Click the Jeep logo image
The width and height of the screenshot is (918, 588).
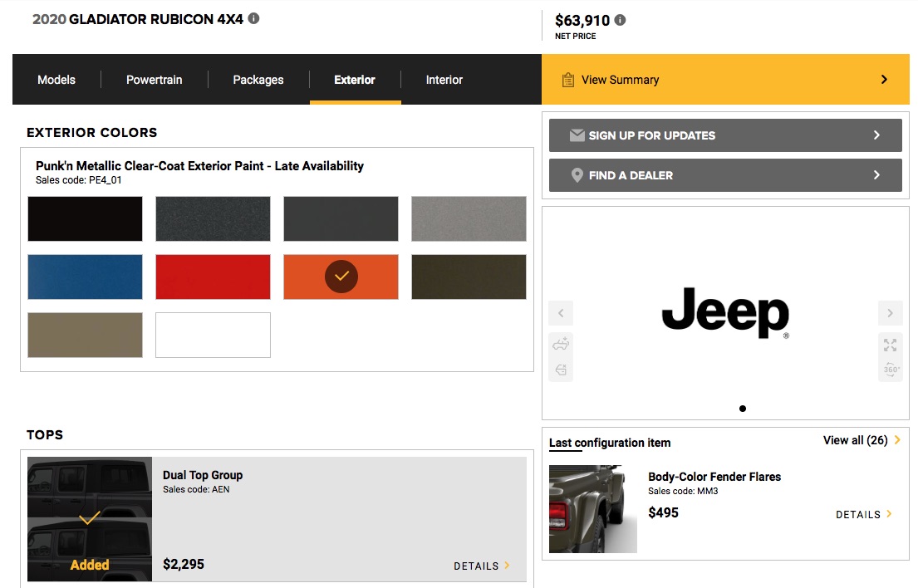click(725, 313)
